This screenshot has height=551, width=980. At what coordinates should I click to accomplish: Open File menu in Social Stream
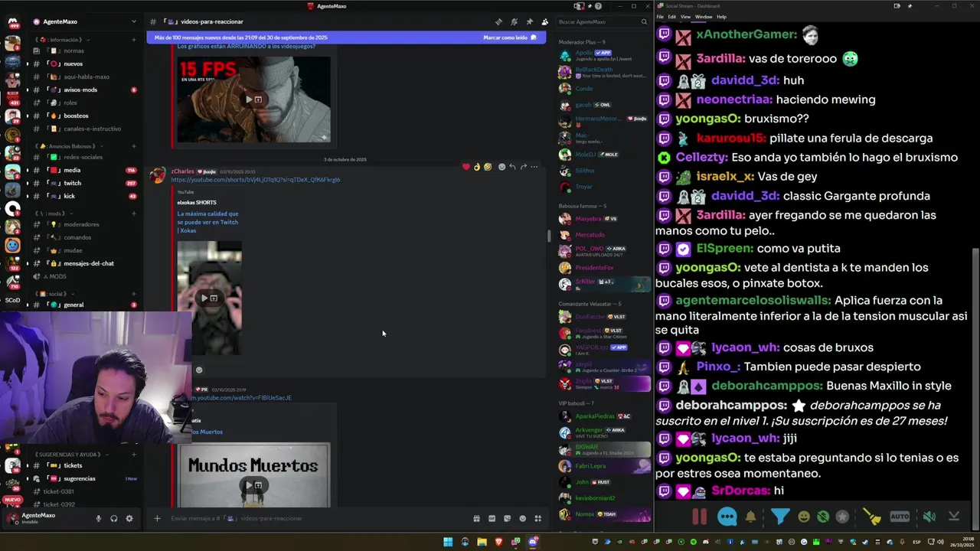point(661,17)
